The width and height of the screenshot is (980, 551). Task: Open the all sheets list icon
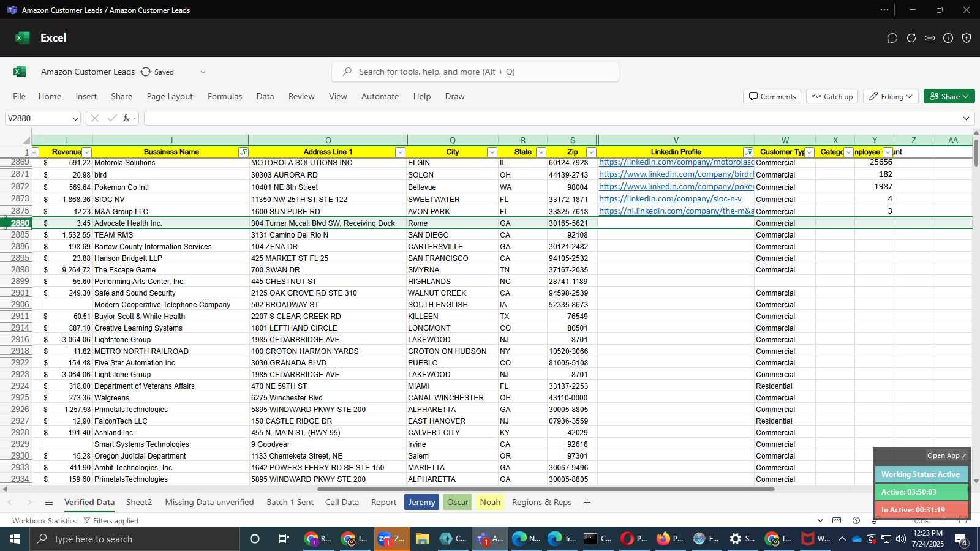click(49, 503)
